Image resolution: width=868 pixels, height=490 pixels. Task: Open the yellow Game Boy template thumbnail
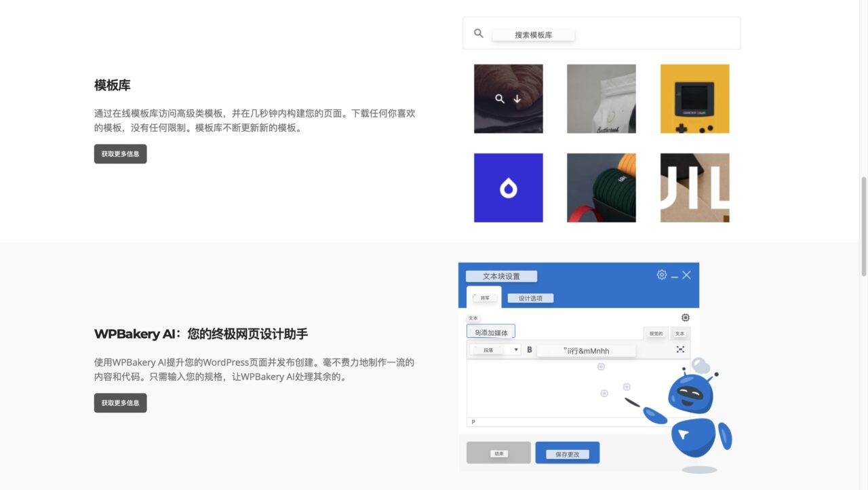695,99
